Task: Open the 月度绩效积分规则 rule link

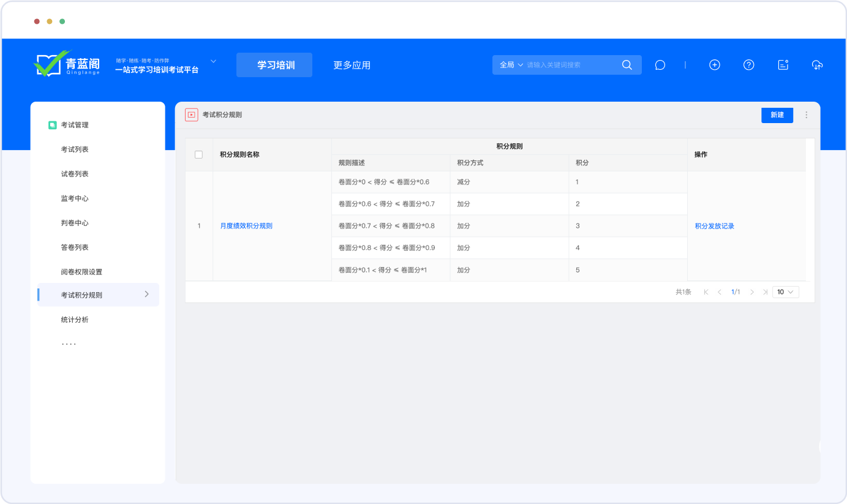Action: coord(246,226)
